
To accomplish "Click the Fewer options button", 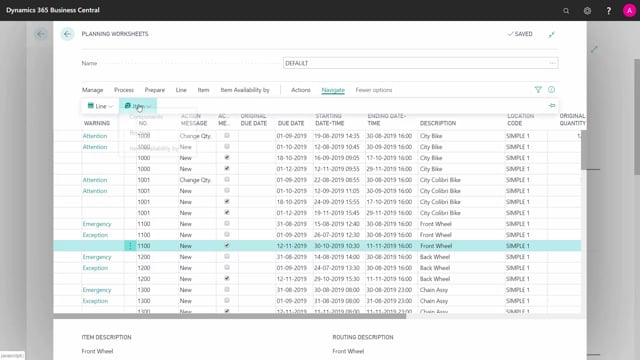I will coord(373,90).
